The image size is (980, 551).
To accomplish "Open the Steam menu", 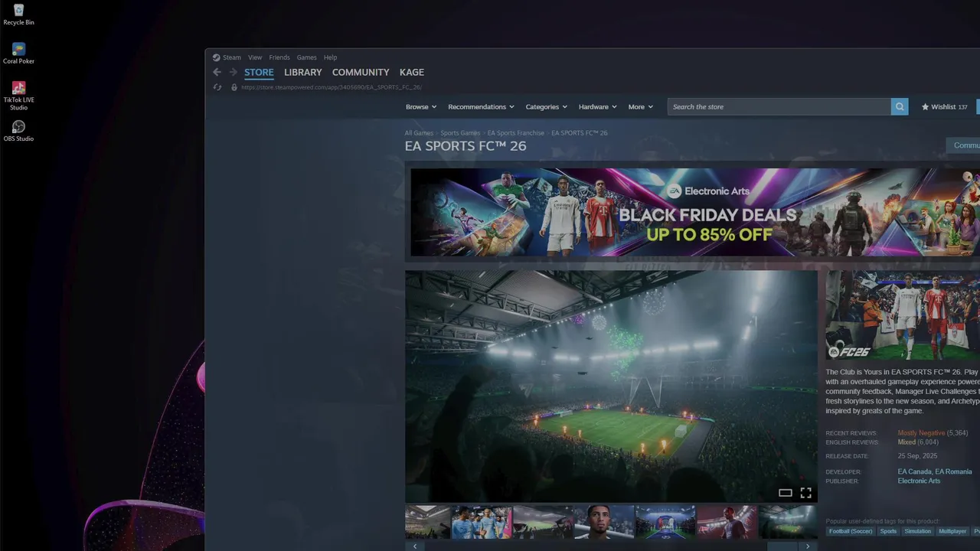I will pyautogui.click(x=231, y=57).
